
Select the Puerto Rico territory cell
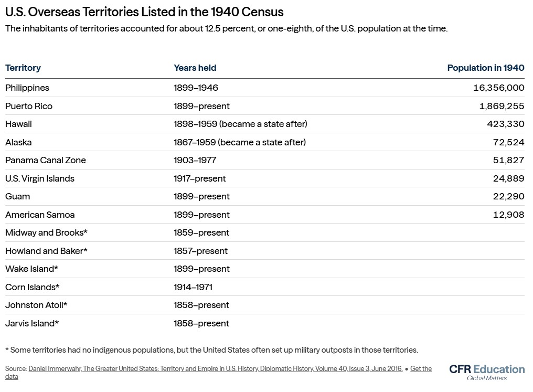point(29,106)
